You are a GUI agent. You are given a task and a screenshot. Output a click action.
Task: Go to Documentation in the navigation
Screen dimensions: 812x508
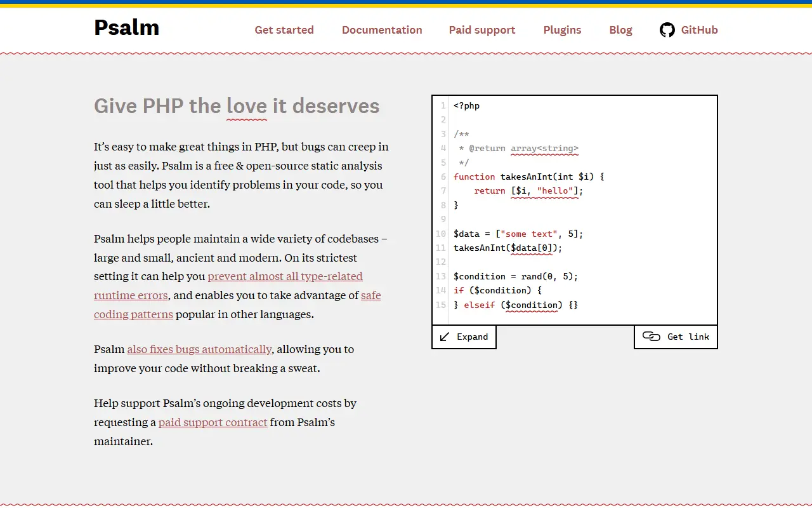tap(382, 30)
